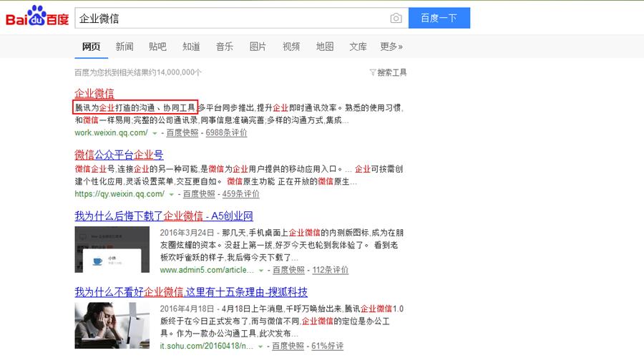
Task: Click the https://qy.weixin.qq.com/ URL
Action: pyautogui.click(x=119, y=193)
